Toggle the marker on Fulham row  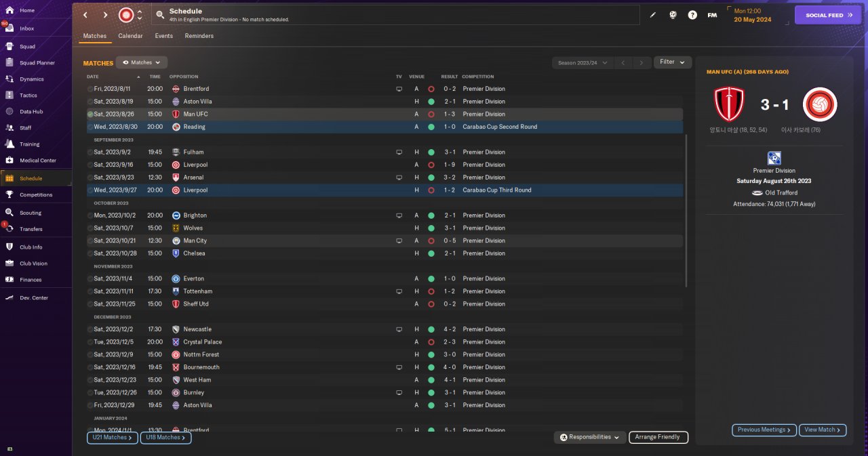(90, 152)
